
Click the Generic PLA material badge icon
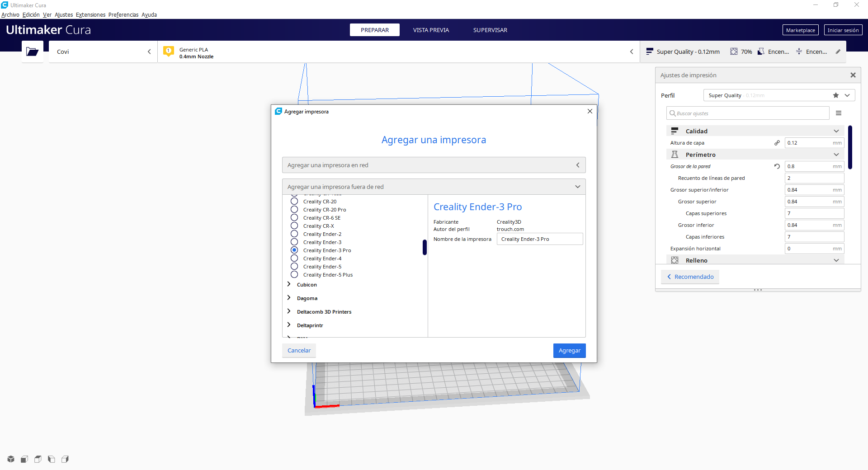[x=169, y=52]
